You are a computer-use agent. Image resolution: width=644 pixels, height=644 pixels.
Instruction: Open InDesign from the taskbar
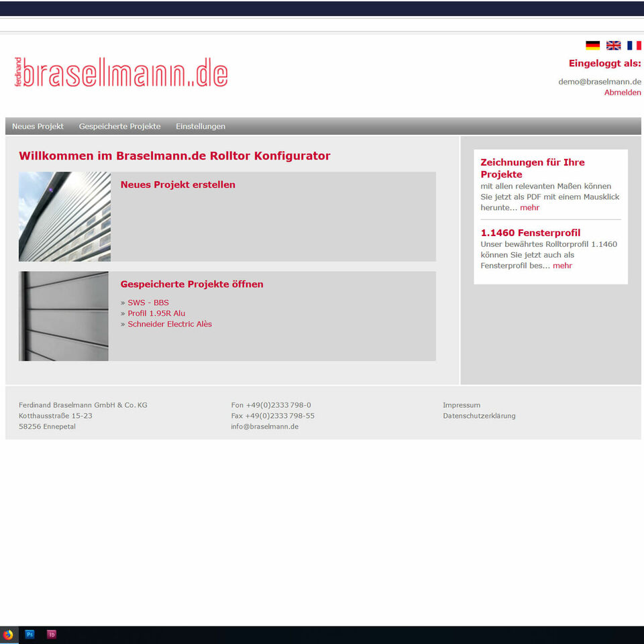[x=52, y=635]
